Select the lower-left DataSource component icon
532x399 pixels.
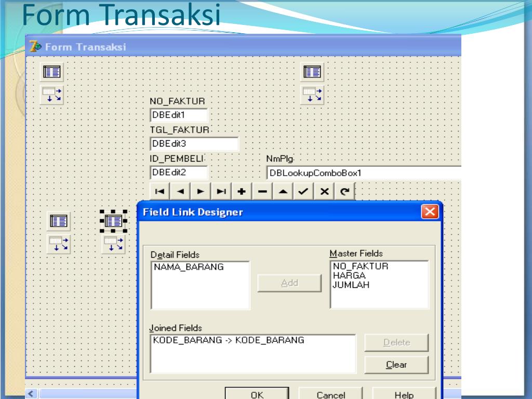click(59, 244)
